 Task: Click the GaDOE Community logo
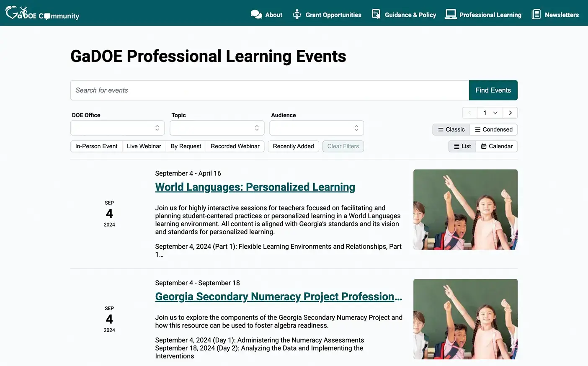click(x=42, y=13)
